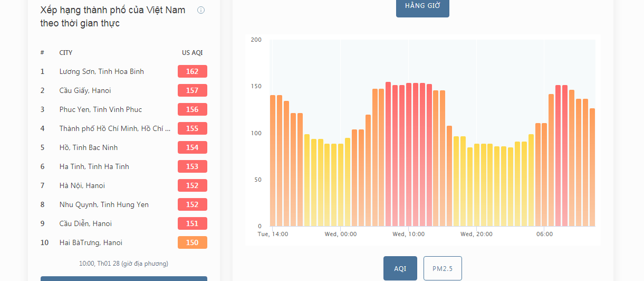644x281 pixels.
Task: Open Lương Sơn, Tinh Hoa Binh city
Action: [x=102, y=71]
